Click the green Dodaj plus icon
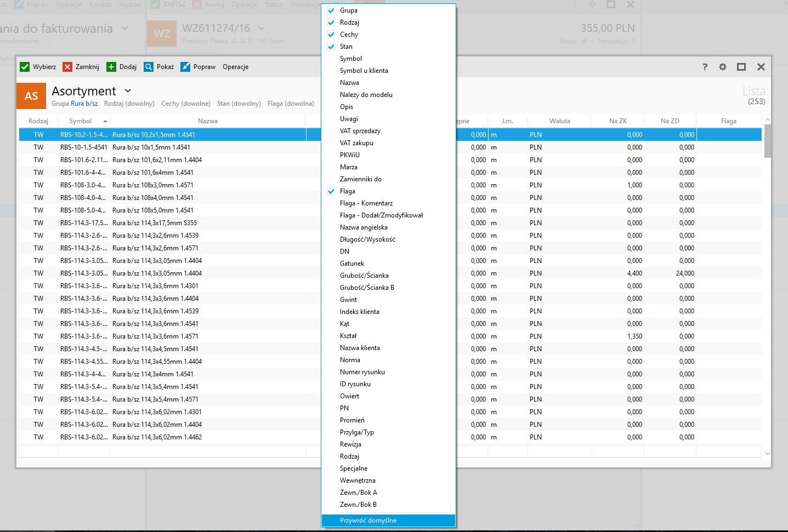788x532 pixels. pyautogui.click(x=111, y=67)
